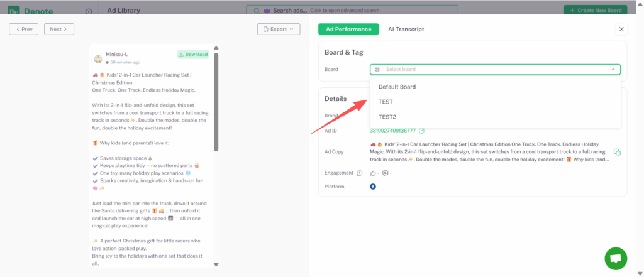Open the Export dropdown
The width and height of the screenshot is (644, 277).
[279, 29]
